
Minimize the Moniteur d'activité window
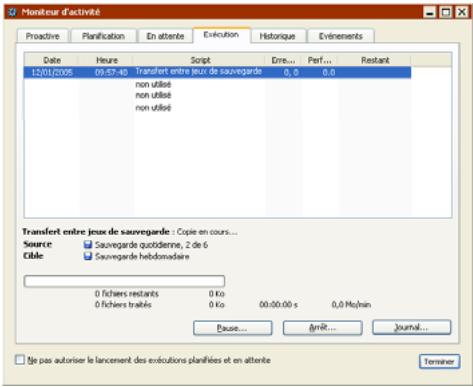(x=430, y=12)
